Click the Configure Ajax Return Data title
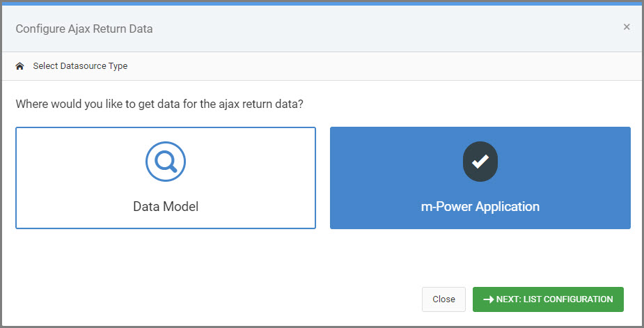The height and width of the screenshot is (328, 644). point(84,29)
